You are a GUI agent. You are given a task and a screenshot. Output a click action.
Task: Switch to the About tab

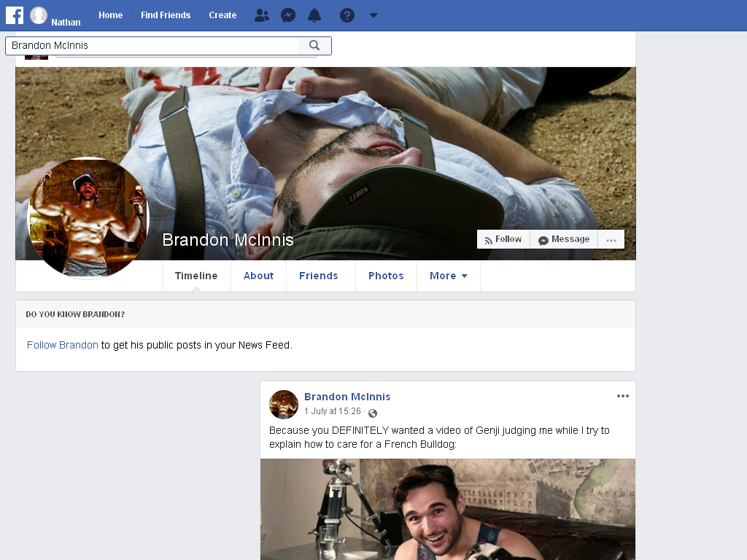[259, 276]
